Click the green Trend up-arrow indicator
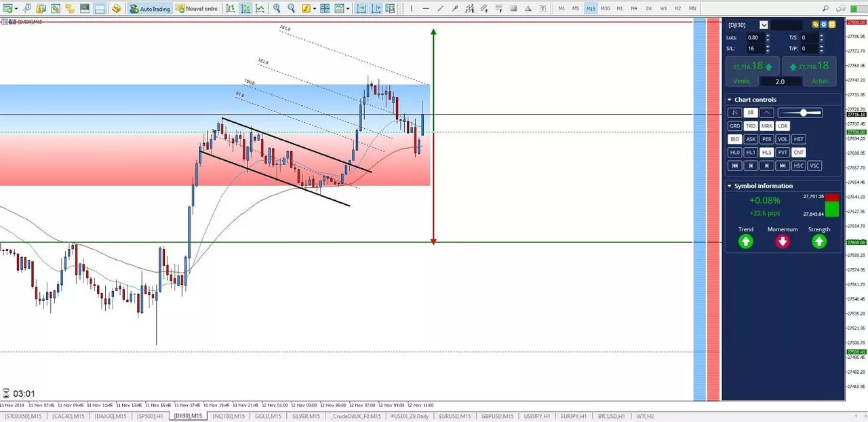 click(x=746, y=242)
